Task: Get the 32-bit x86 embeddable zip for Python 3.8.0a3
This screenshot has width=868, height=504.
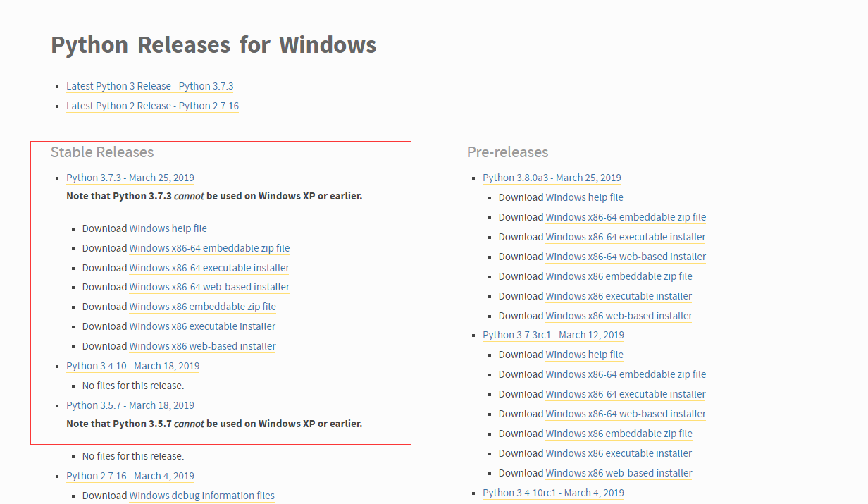Action: click(x=619, y=276)
